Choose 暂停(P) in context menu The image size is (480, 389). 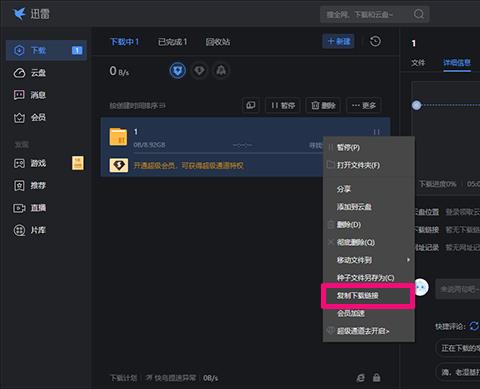pyautogui.click(x=369, y=147)
